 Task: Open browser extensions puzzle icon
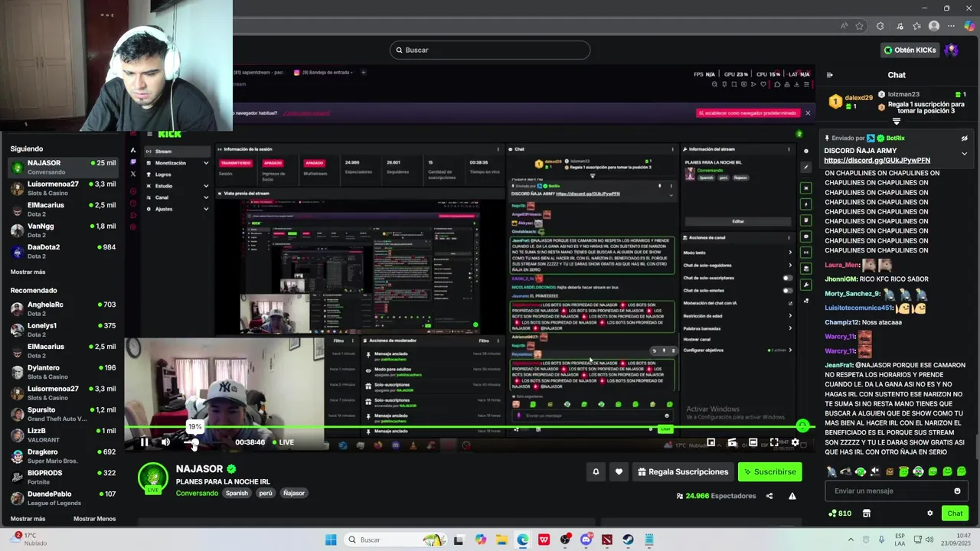[x=880, y=26]
